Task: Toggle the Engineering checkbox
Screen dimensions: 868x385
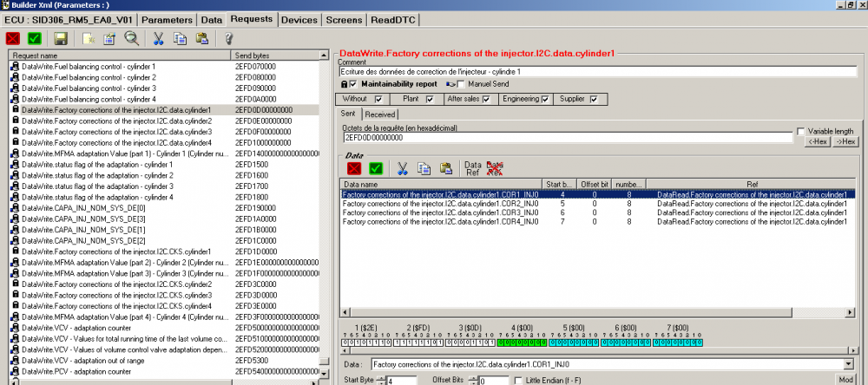Action: click(x=545, y=100)
